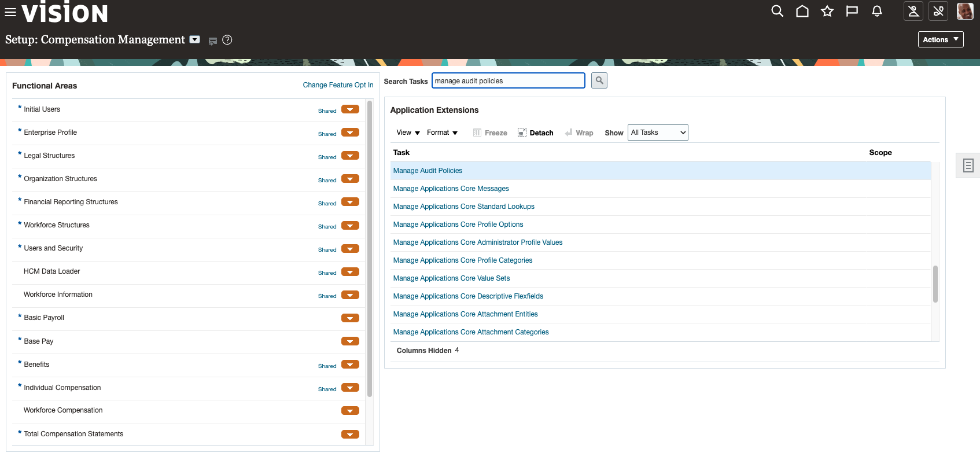980x460 pixels.
Task: Expand the Legal Structures actions arrow
Action: pos(350,156)
